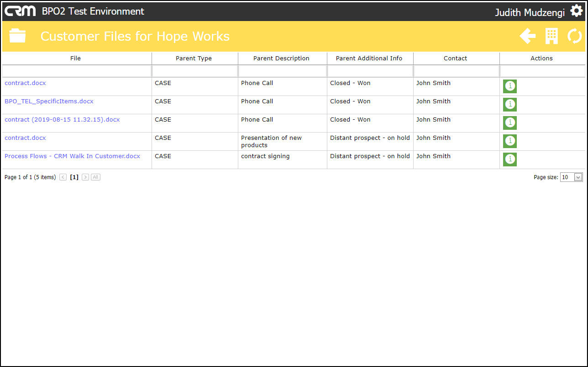Open contract.docx link in Phone Call row
The image size is (588, 367).
[25, 83]
